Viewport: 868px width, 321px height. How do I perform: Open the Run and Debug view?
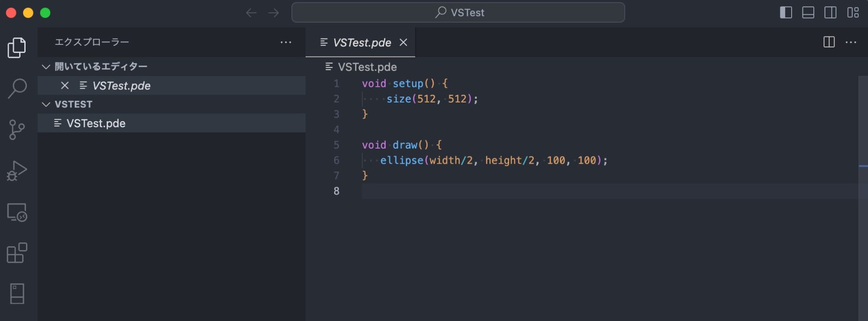coord(16,171)
